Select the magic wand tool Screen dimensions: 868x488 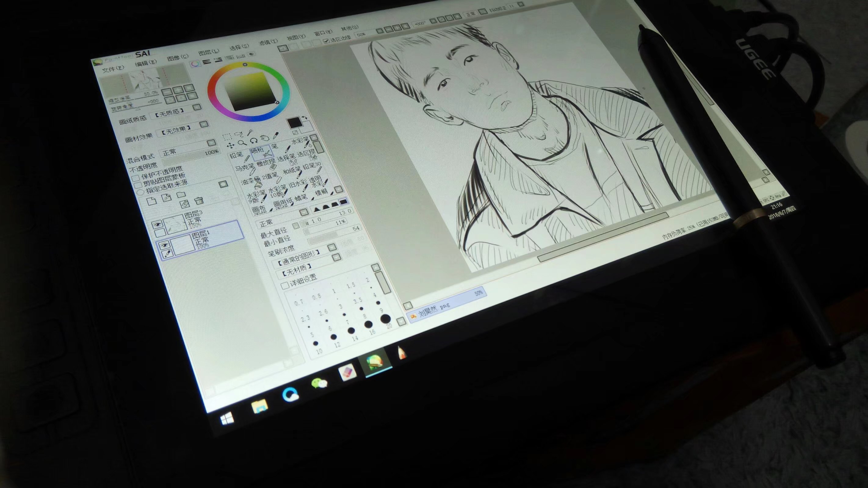(250, 132)
